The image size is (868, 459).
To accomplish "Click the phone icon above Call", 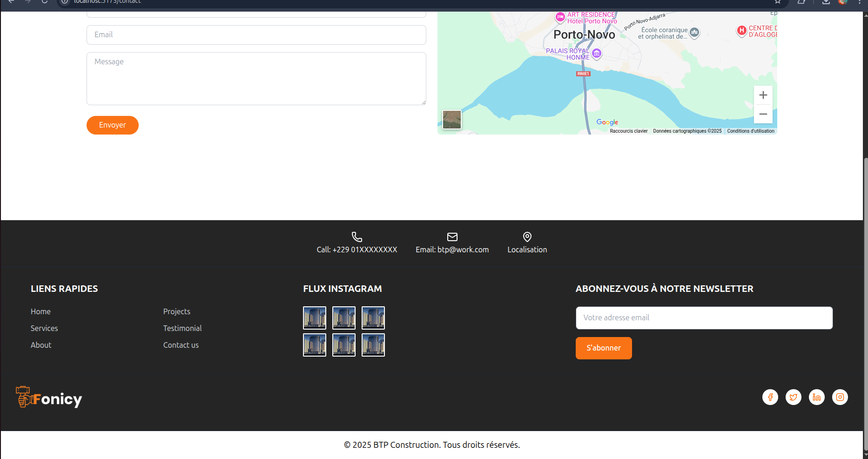I will click(x=357, y=237).
